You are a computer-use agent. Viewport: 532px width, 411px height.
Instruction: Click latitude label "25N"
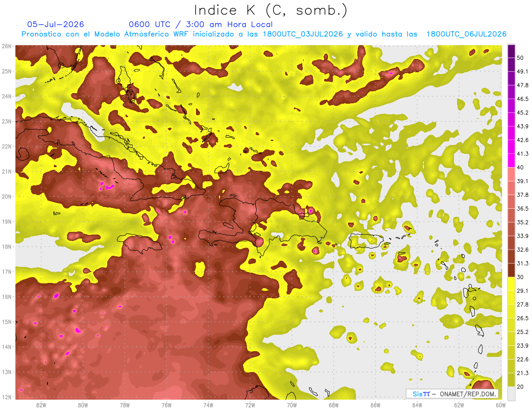click(x=6, y=71)
